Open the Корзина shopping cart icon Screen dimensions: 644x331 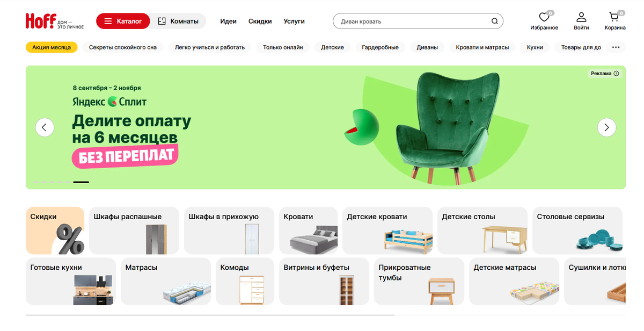pos(614,17)
